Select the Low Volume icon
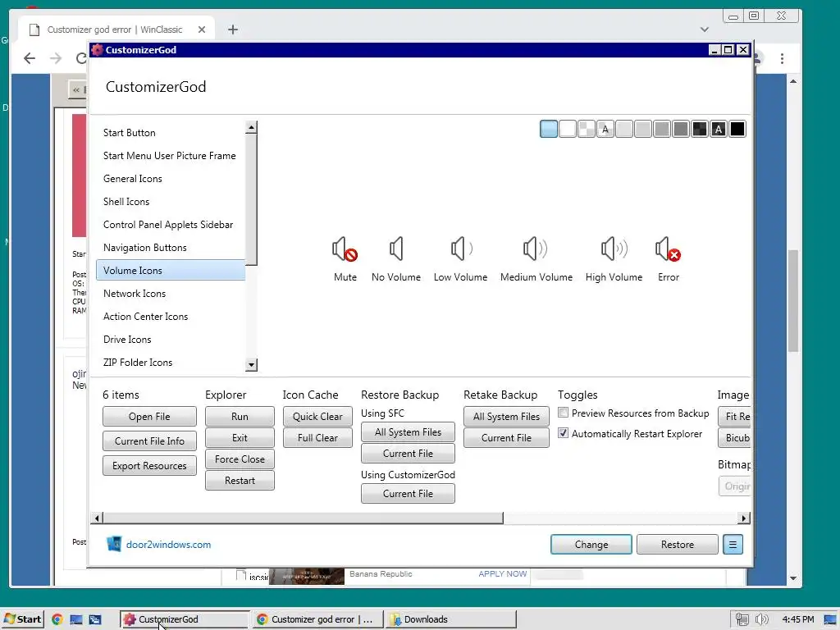The height and width of the screenshot is (630, 840). [x=461, y=259]
